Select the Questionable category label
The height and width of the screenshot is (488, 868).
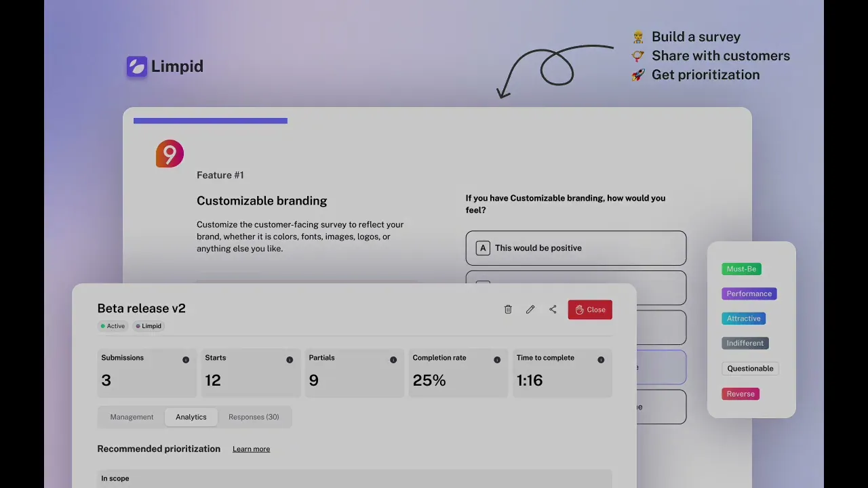coord(750,369)
